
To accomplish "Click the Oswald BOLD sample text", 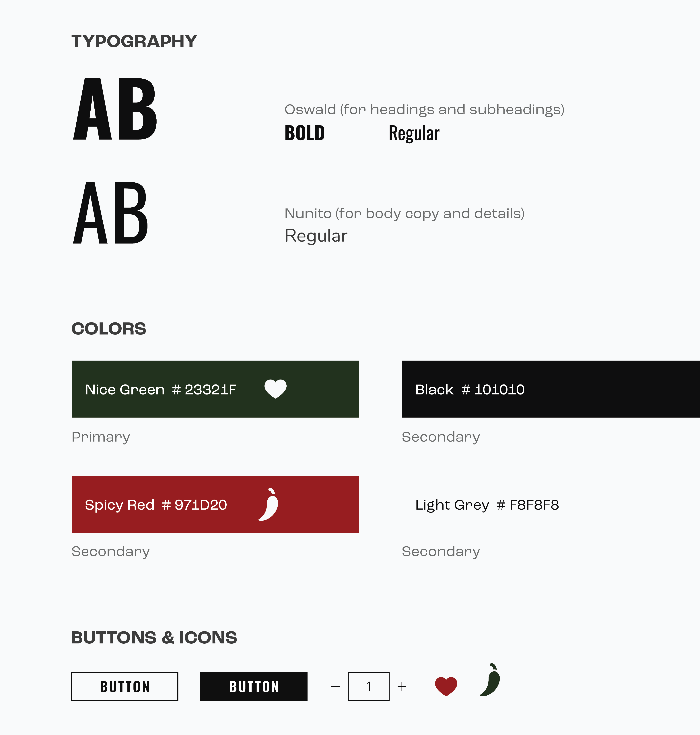I will tap(304, 133).
